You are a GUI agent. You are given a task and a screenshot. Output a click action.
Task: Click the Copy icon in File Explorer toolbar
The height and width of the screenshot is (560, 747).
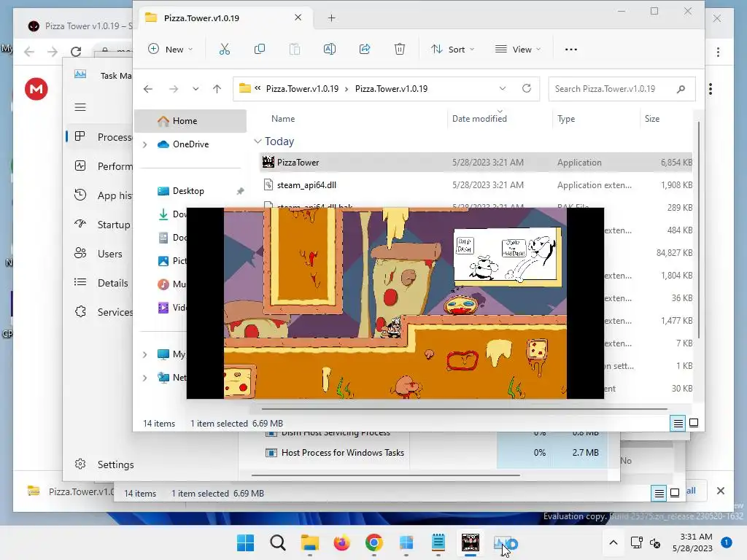pos(260,49)
